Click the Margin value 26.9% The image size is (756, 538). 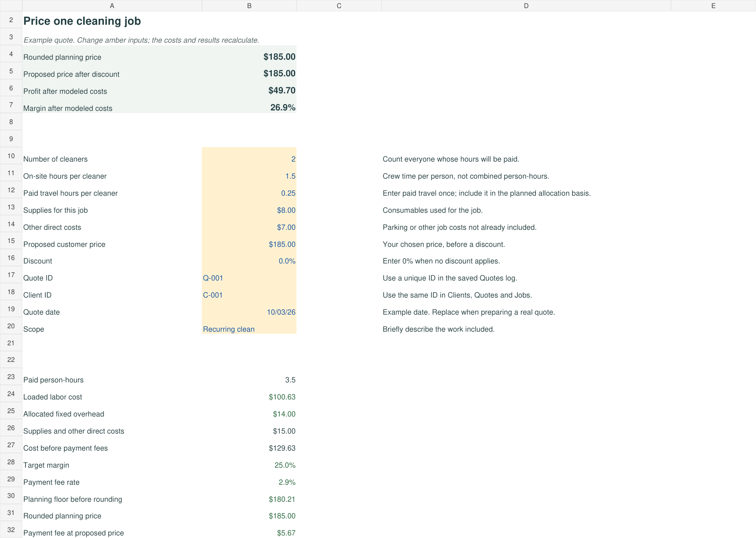[x=283, y=107]
